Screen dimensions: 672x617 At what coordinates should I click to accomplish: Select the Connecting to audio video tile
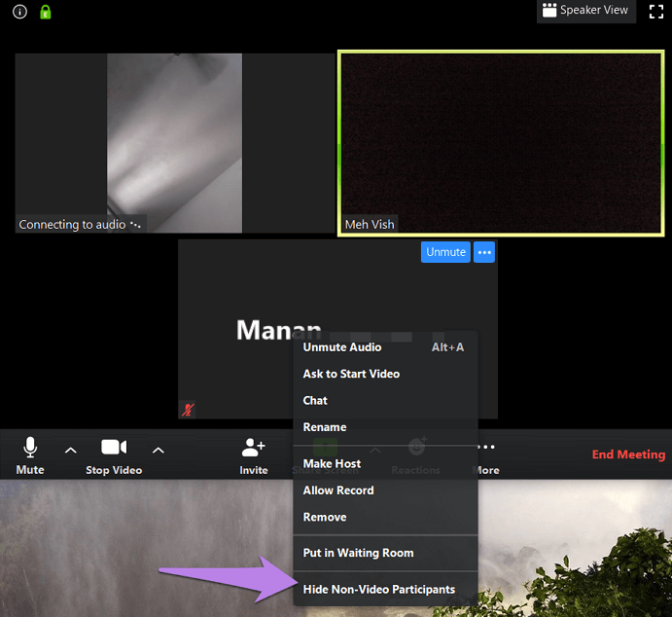(x=174, y=143)
